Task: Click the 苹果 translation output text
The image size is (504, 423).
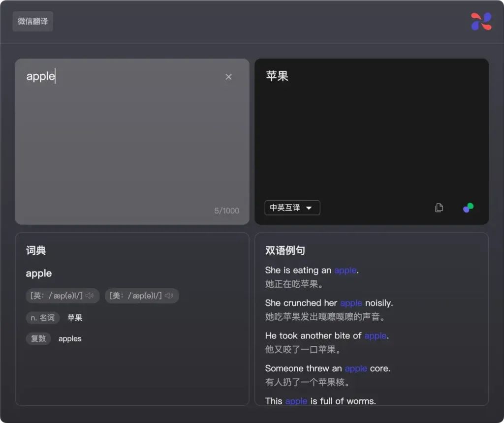Action: tap(277, 76)
